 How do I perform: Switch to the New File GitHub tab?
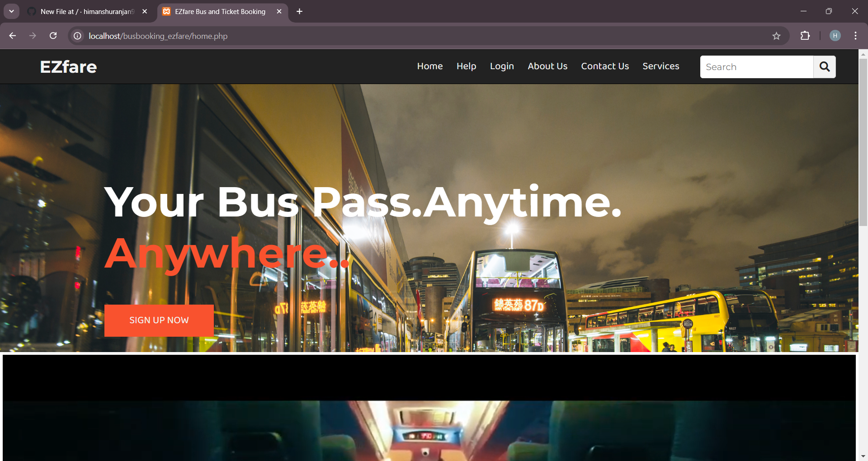86,12
